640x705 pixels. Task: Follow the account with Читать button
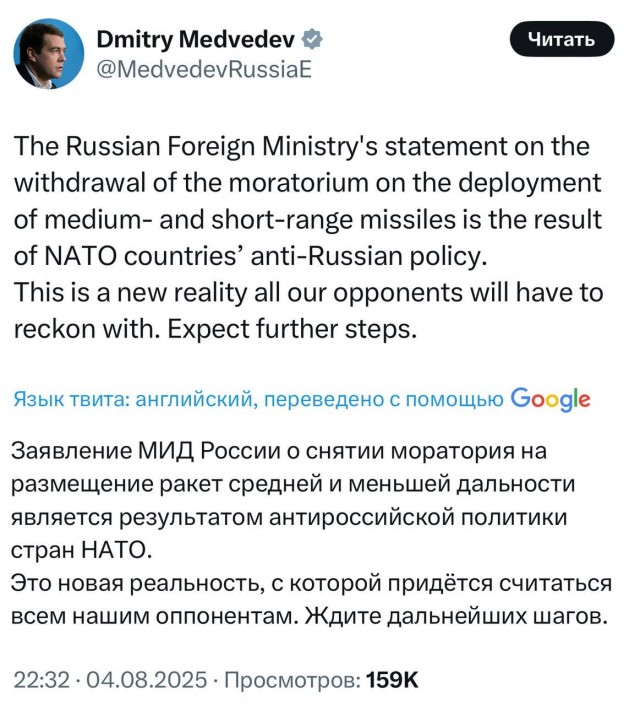tap(562, 40)
